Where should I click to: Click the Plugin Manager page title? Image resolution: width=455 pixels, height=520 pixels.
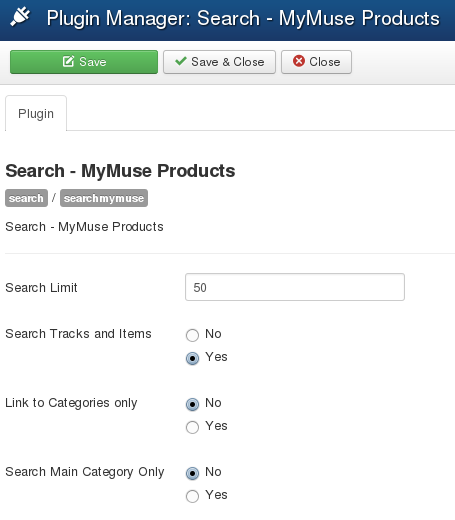click(243, 18)
